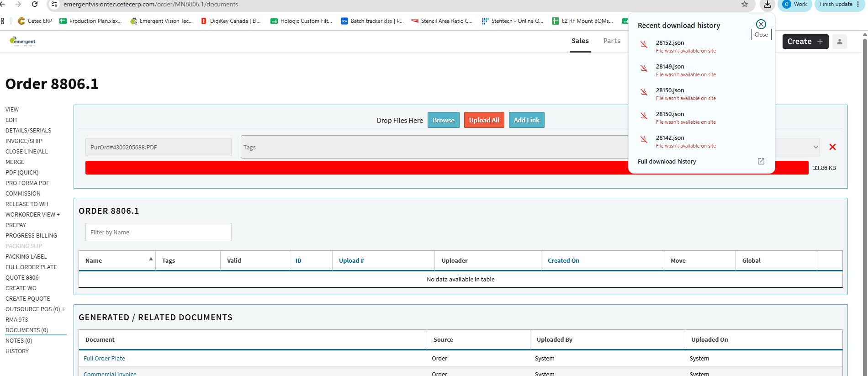Open INVOICE/SHIP from the sidebar
868x376 pixels.
[24, 141]
